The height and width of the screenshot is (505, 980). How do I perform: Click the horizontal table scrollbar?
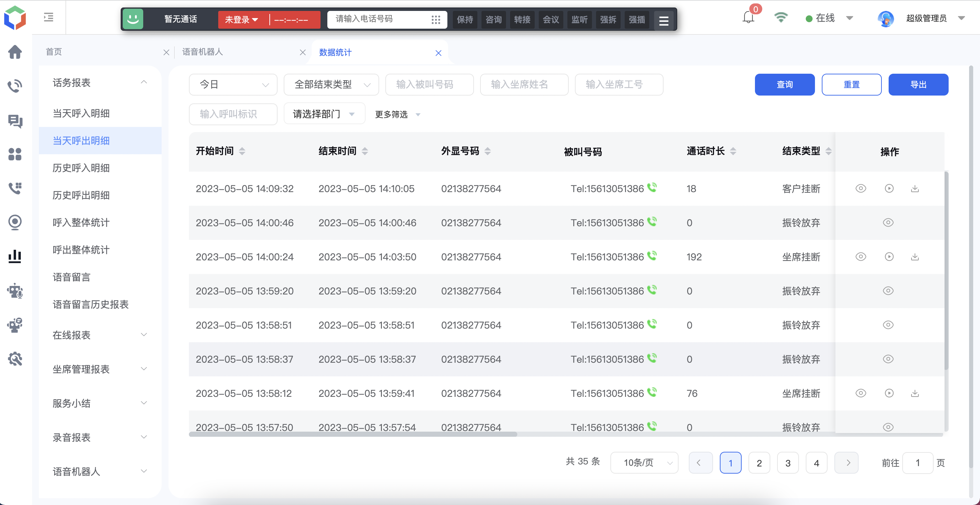point(353,434)
